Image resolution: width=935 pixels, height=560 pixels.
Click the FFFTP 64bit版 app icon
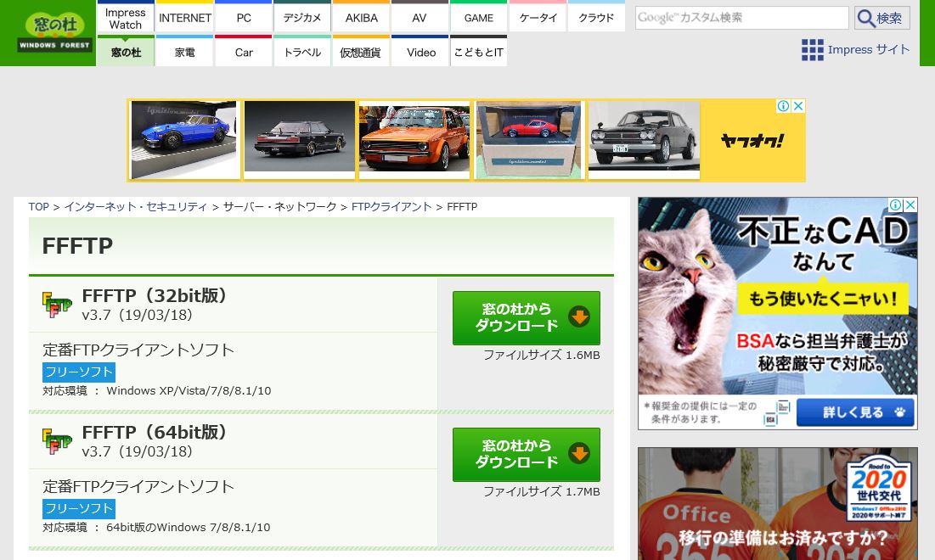pos(57,441)
